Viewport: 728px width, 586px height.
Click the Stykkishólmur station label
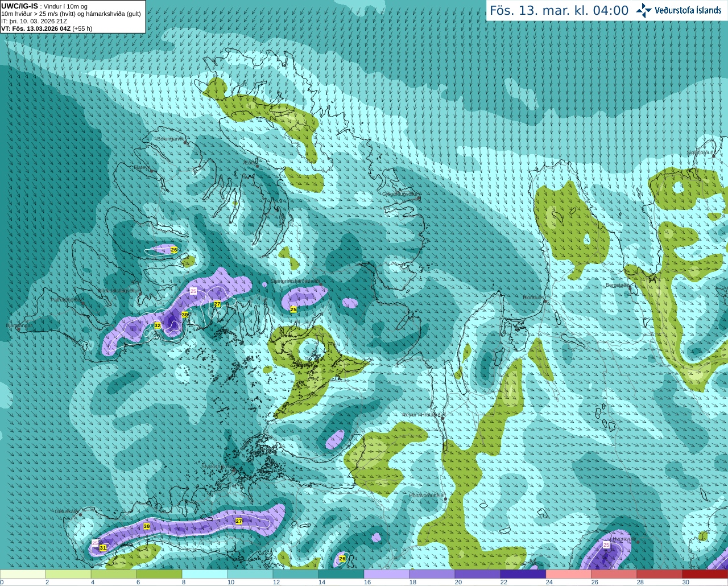point(217,467)
